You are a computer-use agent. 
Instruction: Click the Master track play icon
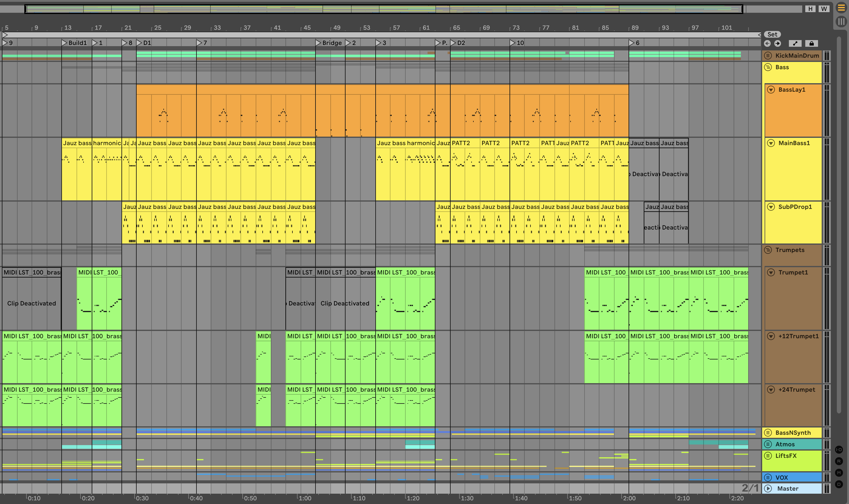pos(768,489)
